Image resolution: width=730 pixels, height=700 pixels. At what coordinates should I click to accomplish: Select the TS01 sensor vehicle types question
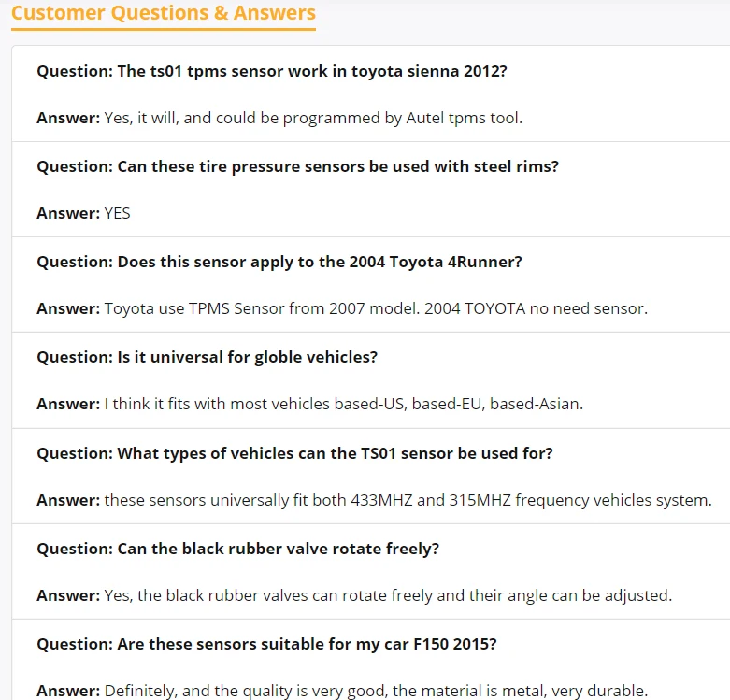(294, 453)
